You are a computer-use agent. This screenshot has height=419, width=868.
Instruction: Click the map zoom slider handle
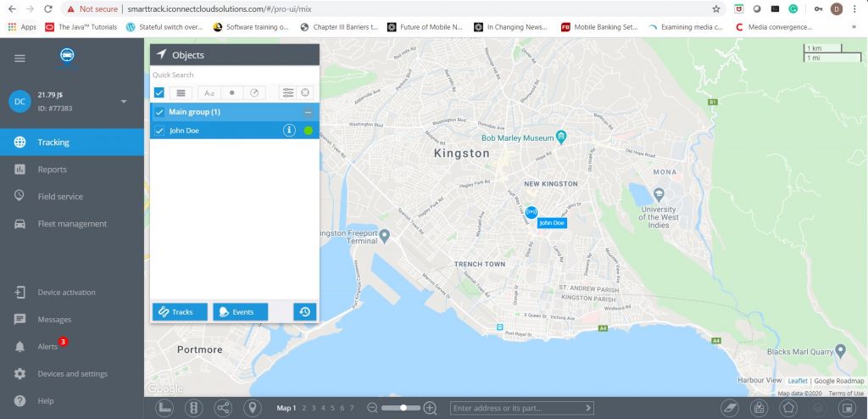[x=404, y=408]
